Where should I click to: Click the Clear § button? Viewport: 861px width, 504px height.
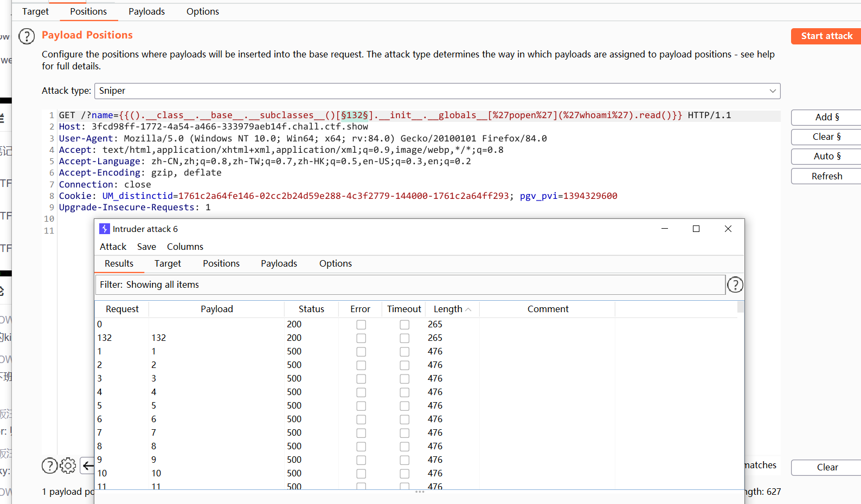coord(826,137)
